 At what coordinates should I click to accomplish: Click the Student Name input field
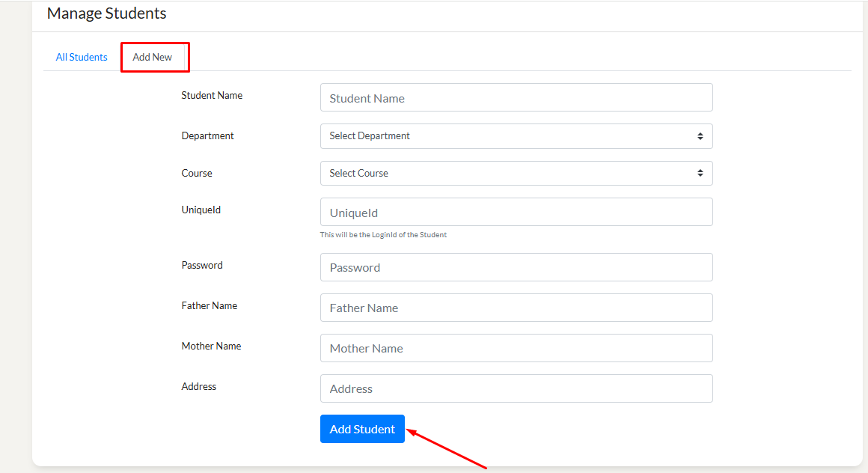[x=516, y=98]
